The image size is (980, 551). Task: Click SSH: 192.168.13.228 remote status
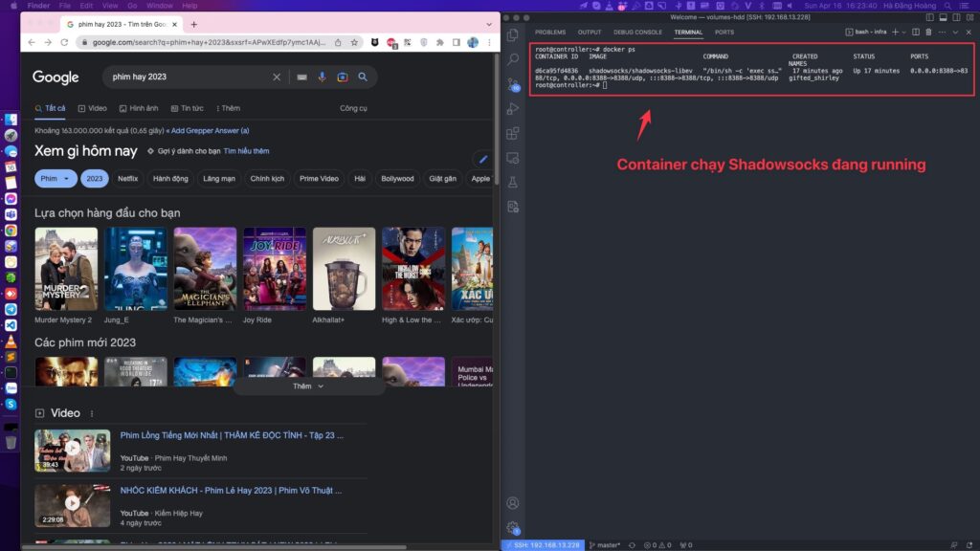click(543, 545)
